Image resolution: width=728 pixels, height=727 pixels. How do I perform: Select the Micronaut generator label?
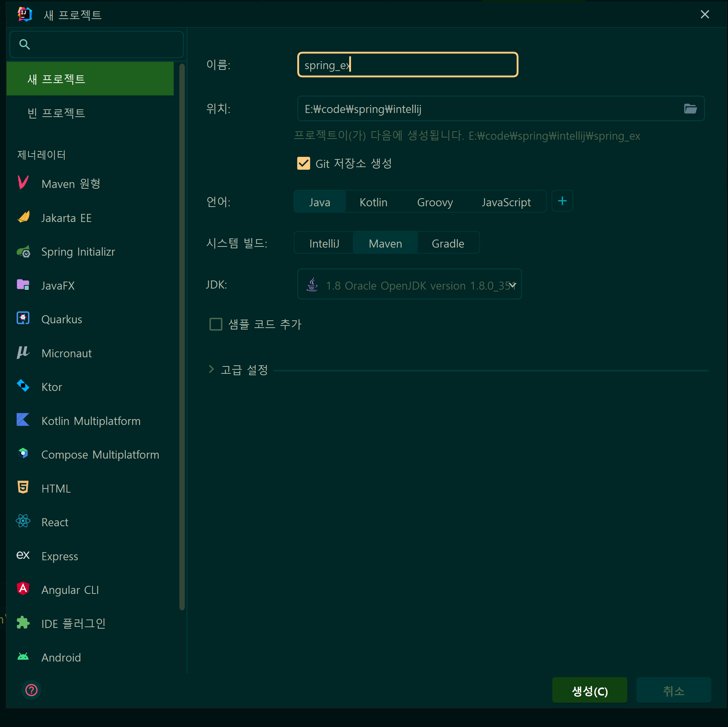pyautogui.click(x=67, y=353)
